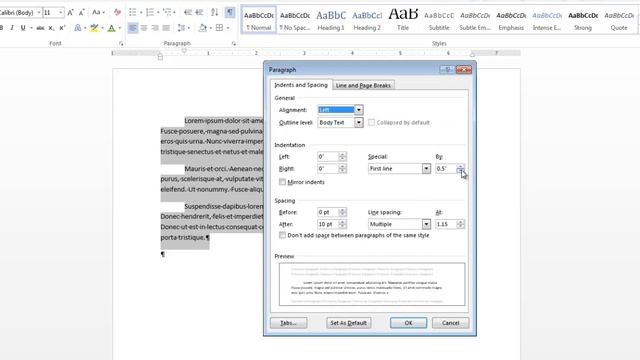Open the Change Case menu
The height and width of the screenshot is (360, 640).
tap(98, 13)
